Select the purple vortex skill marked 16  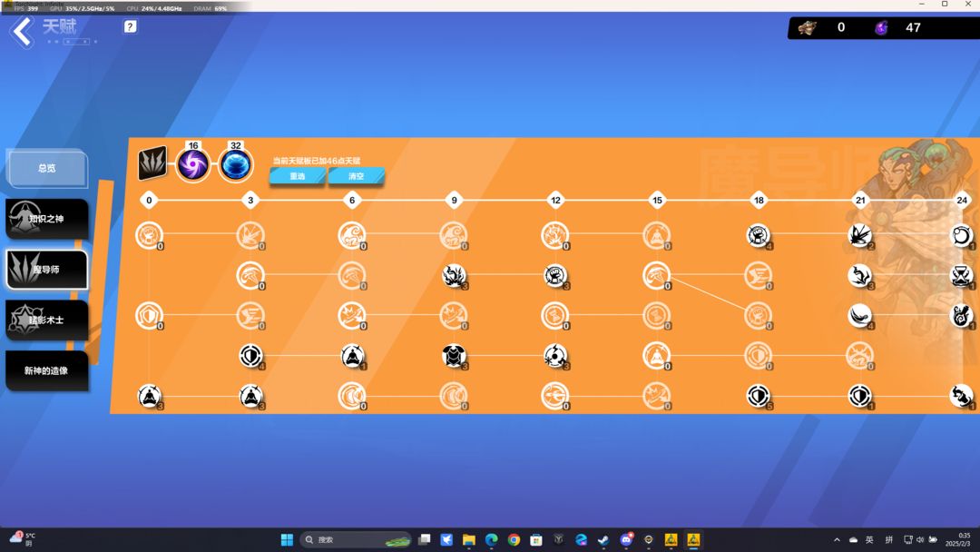[x=193, y=165]
